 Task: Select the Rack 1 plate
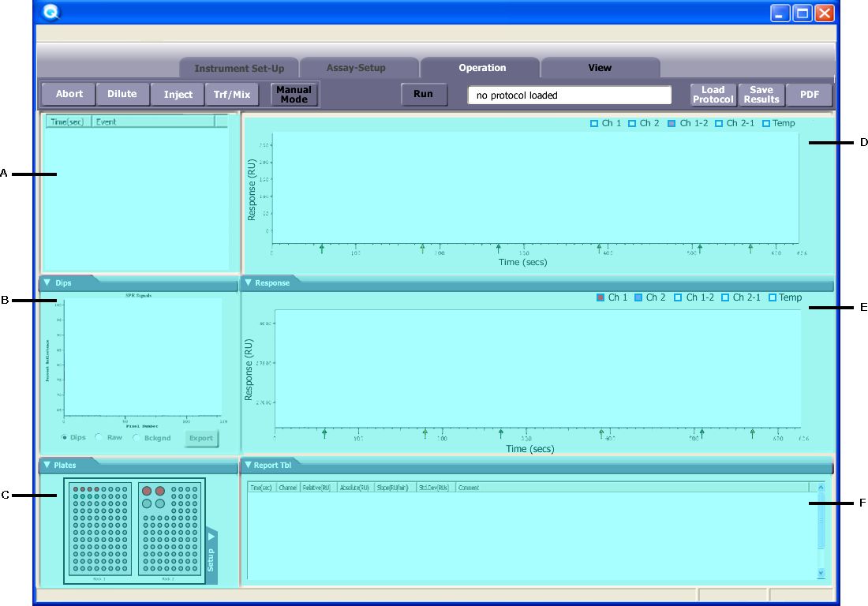(x=100, y=529)
